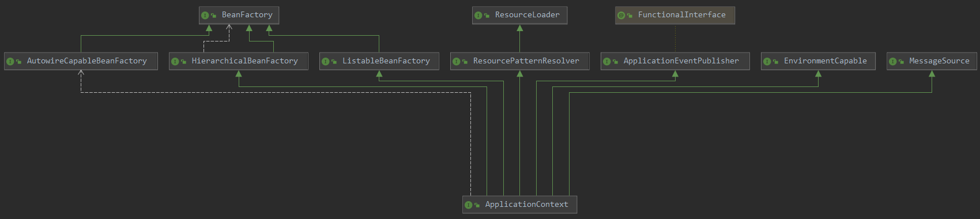
Task: Select the ListableBeanFactory node label
Action: 386,61
